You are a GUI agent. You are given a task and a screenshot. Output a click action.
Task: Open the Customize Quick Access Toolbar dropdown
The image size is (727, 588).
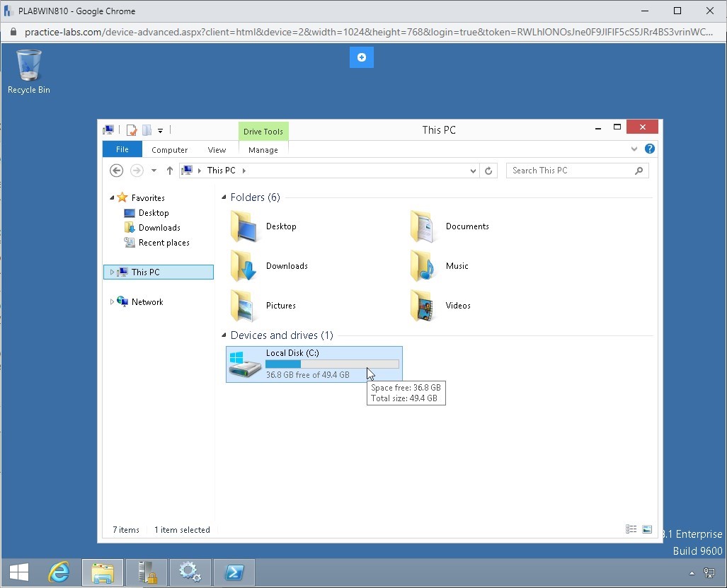tap(160, 131)
